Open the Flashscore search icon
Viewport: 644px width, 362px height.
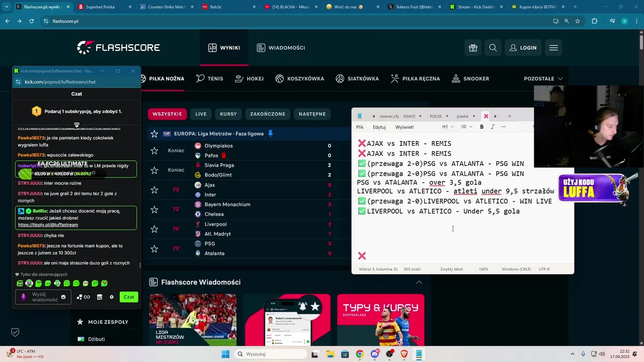tap(493, 48)
